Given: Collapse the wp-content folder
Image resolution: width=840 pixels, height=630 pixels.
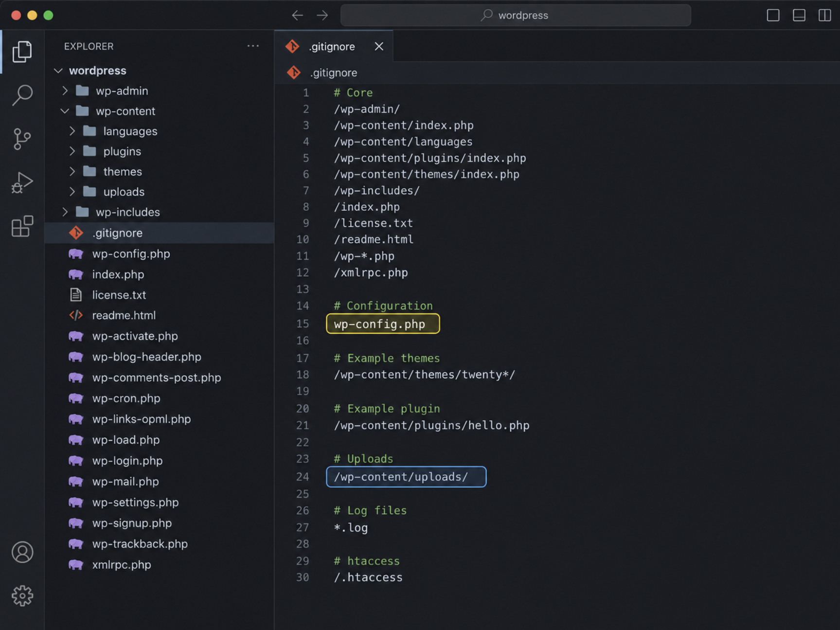Looking at the screenshot, I should 65,111.
